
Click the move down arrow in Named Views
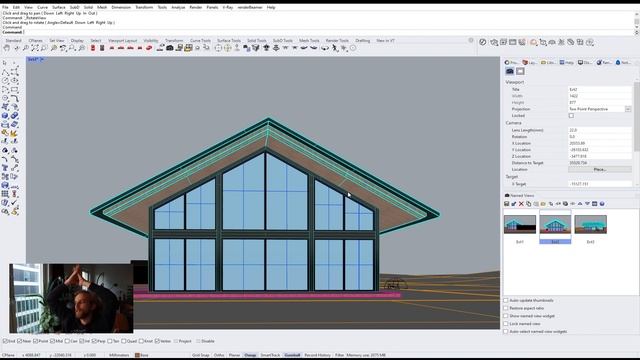point(587,204)
